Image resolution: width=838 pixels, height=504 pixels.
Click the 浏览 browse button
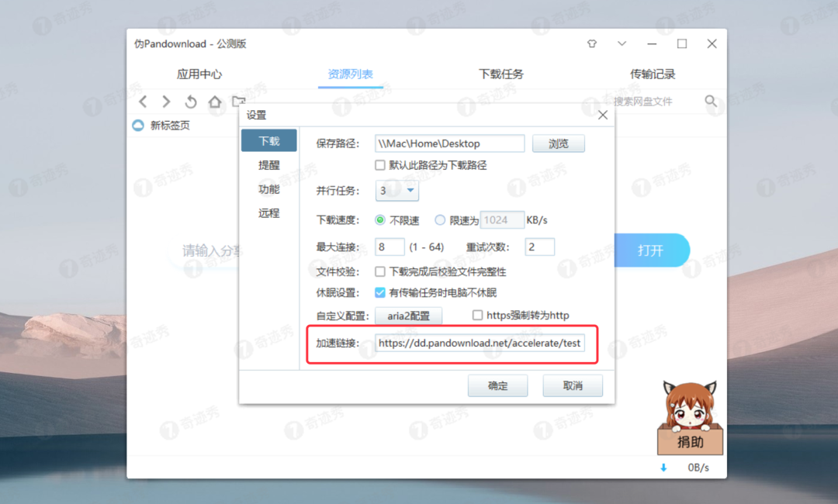(559, 143)
